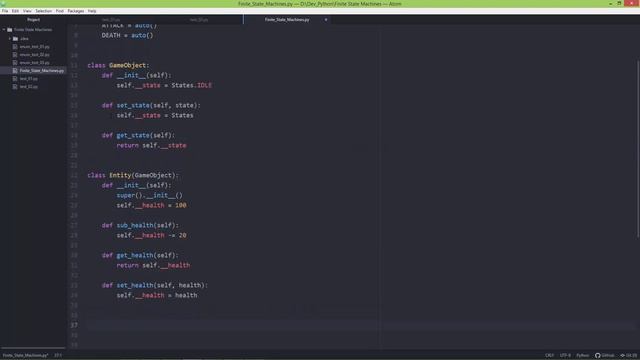Close the Finite_State_Machines.py tab
Image resolution: width=640 pixels, height=360 pixels.
tap(326, 20)
